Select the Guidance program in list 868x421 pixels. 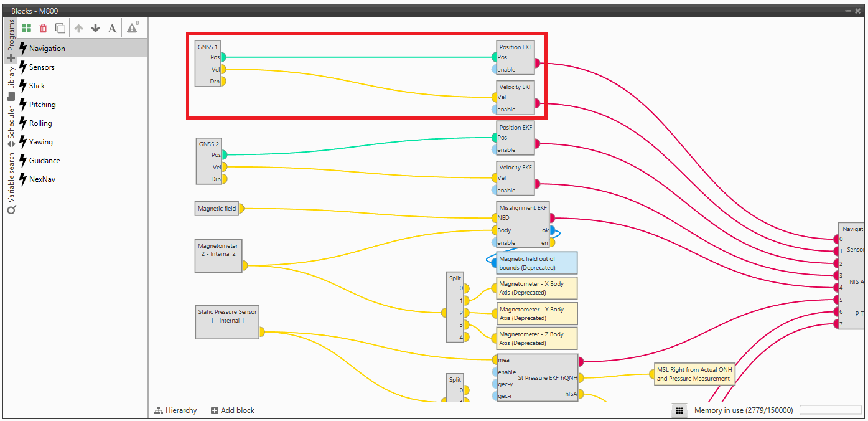tap(44, 161)
